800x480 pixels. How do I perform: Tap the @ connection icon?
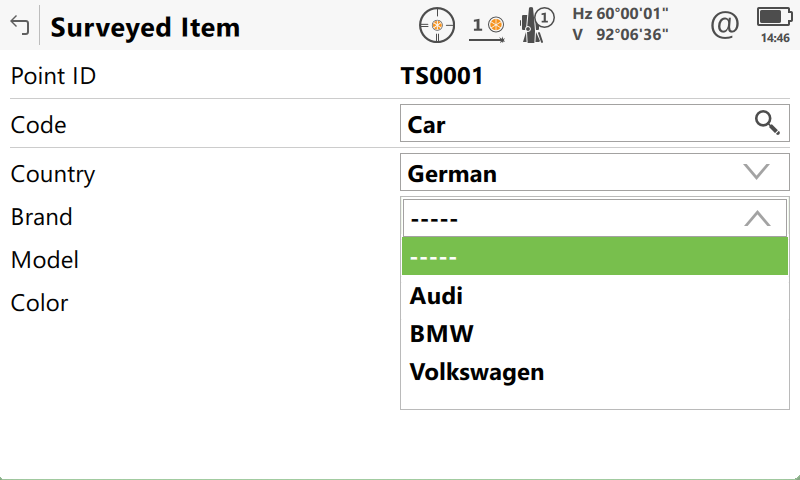(x=723, y=24)
